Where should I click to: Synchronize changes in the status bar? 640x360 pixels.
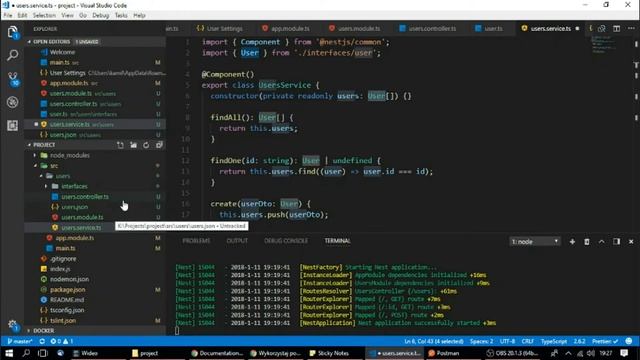[x=42, y=341]
